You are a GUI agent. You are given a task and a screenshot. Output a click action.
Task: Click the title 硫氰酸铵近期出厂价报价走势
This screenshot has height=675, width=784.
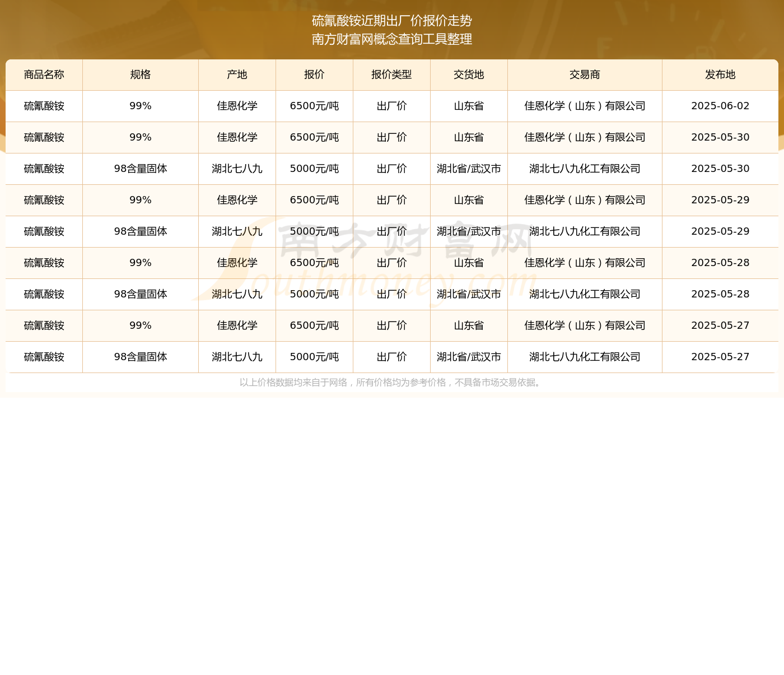392,21
